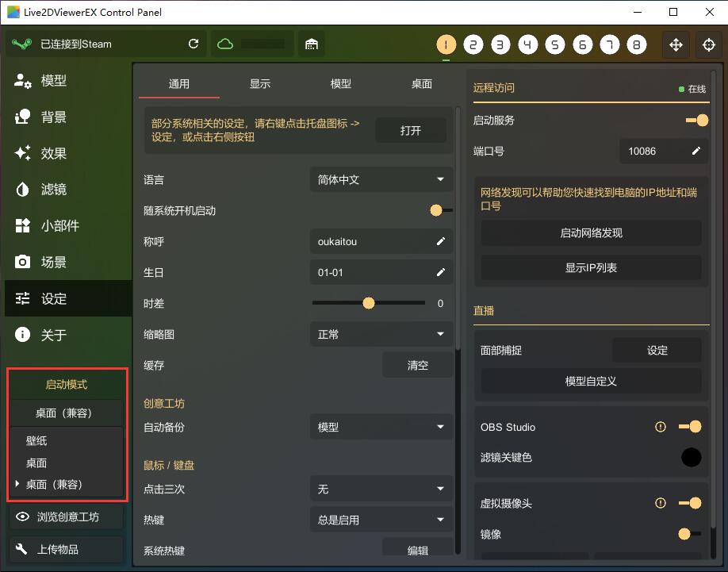Open 场景 in the sidebar
Image resolution: width=728 pixels, height=572 pixels.
click(x=68, y=262)
